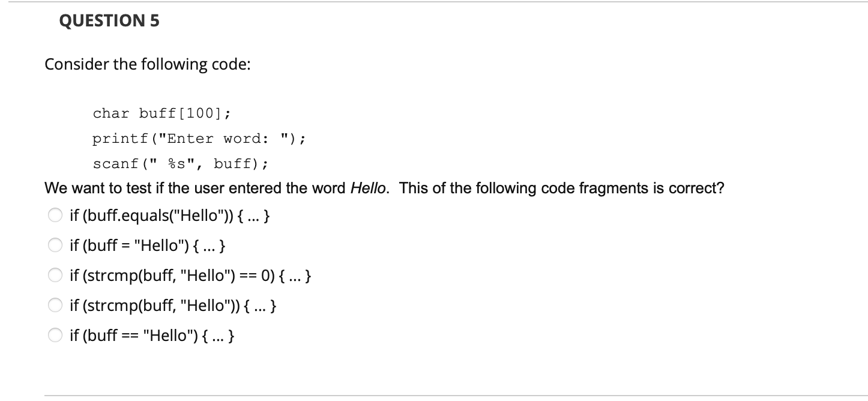Pick the radio for strcmp(buff, "Hello") without == 0
Viewport: 868px width, 401px height.
pyautogui.click(x=55, y=306)
